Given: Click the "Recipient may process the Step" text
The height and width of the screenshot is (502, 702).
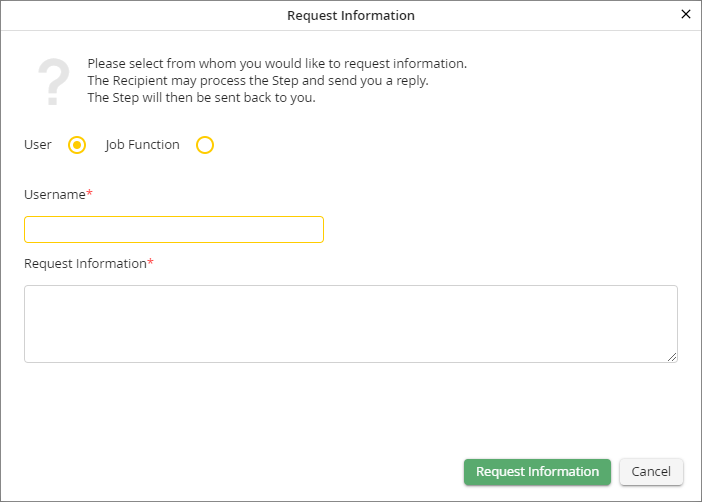Looking at the screenshot, I should 257,81.
